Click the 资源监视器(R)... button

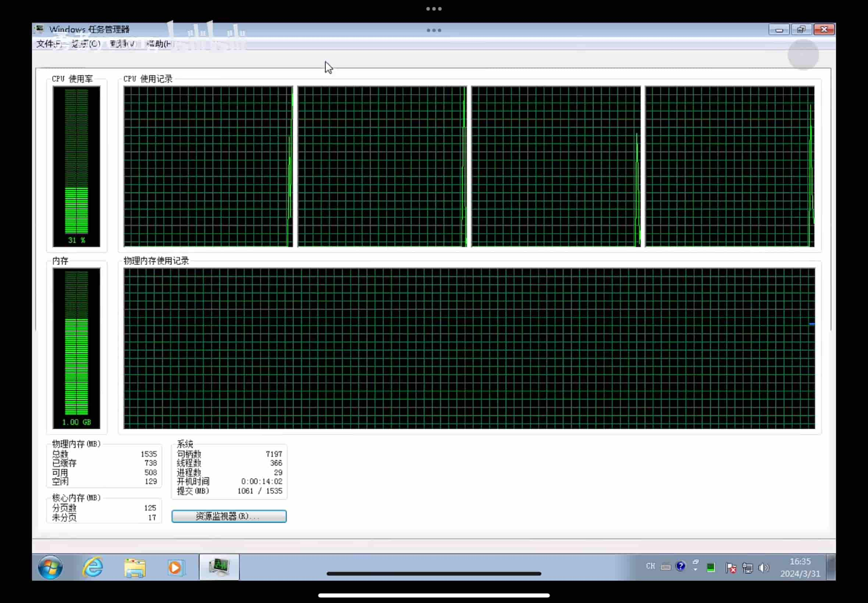[229, 516]
